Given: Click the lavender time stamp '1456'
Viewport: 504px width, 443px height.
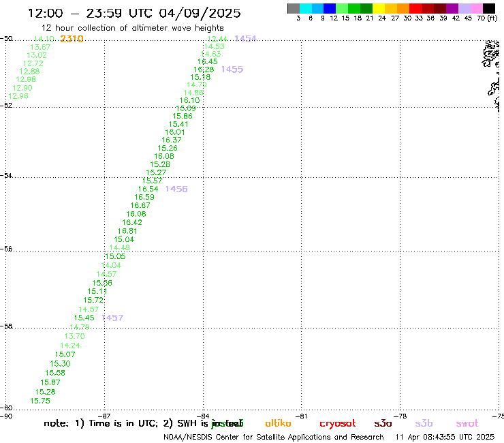Looking at the screenshot, I should coord(176,189).
